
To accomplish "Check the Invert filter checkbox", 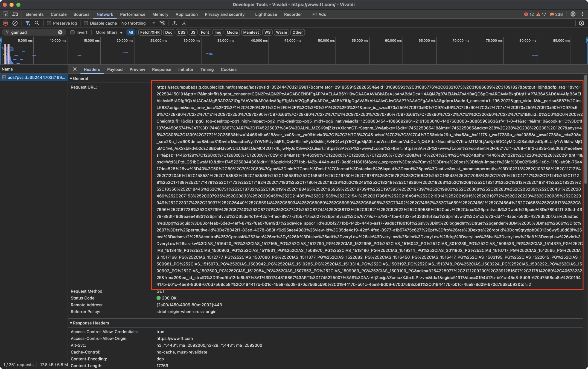I will click(72, 32).
